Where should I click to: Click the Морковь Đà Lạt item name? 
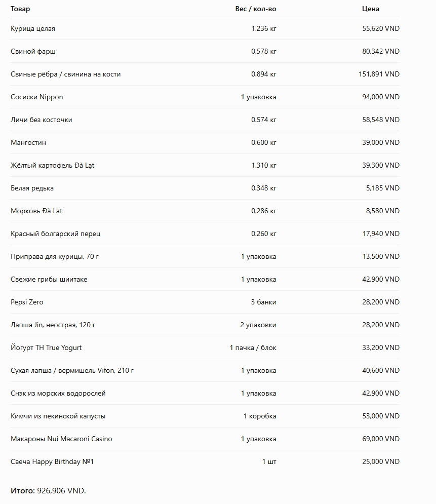(36, 211)
